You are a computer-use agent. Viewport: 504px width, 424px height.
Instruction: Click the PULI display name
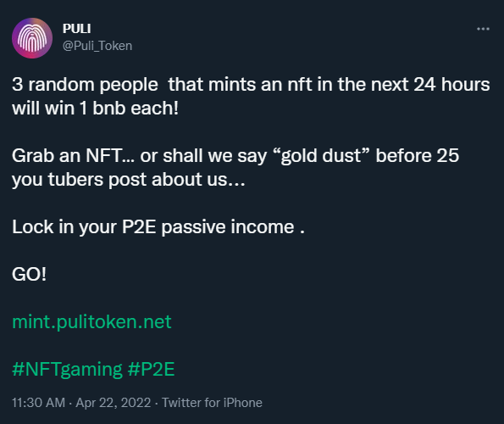coord(76,29)
